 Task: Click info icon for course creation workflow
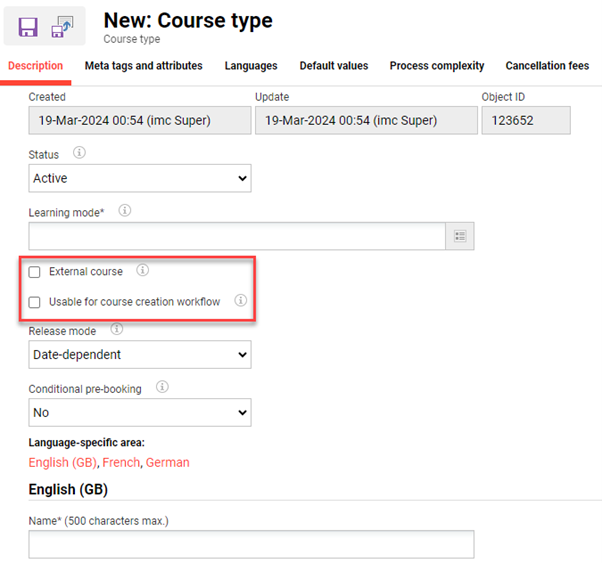240,301
